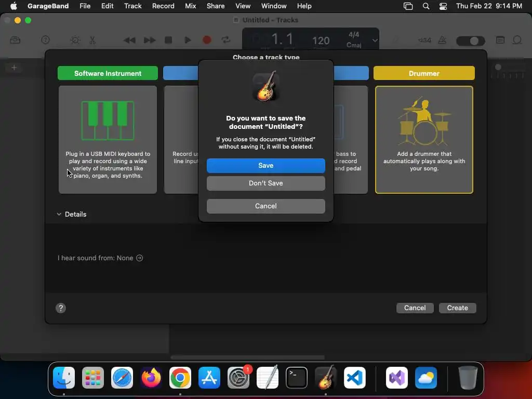Select the Software Instrument header
The height and width of the screenshot is (399, 532).
(x=108, y=73)
